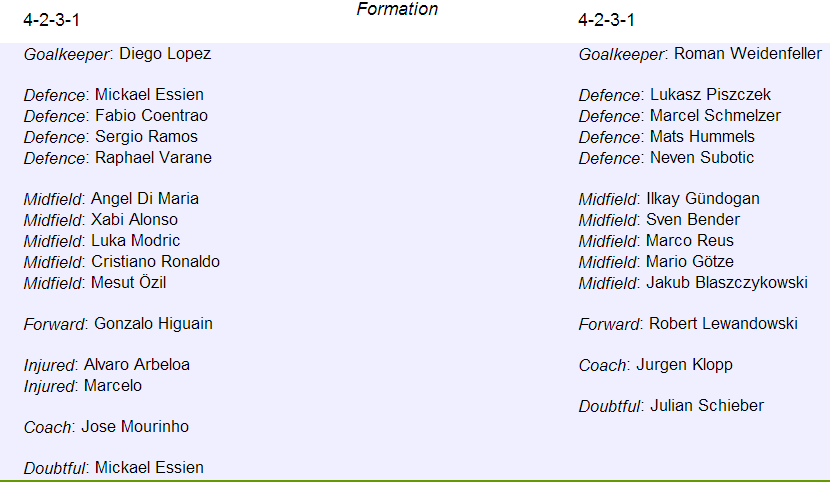Select goalkeeper Diego Lopez
Viewport: 830px width, 482px height.
pyautogui.click(x=165, y=54)
